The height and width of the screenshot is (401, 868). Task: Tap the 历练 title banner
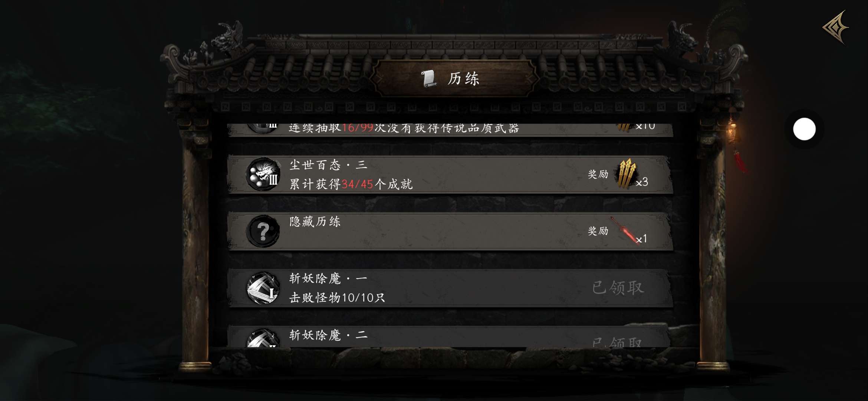pos(456,78)
